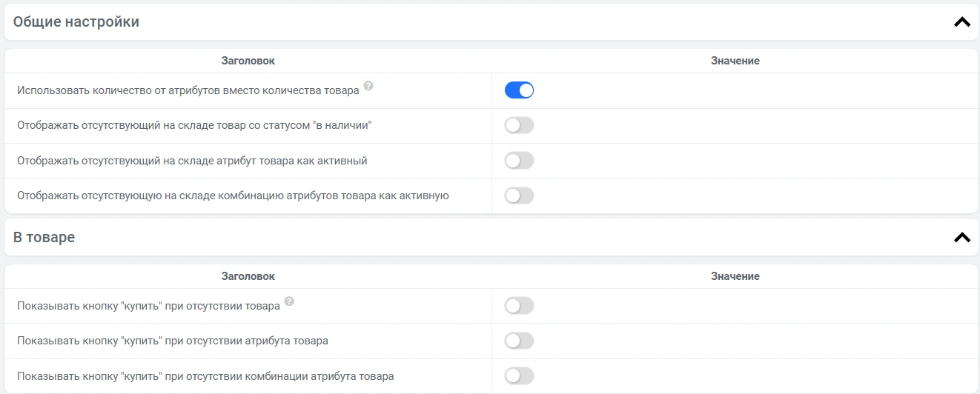Click label text "Отображать отсутствующий на складе товар"
Image resolution: width=980 pixels, height=394 pixels.
point(194,126)
